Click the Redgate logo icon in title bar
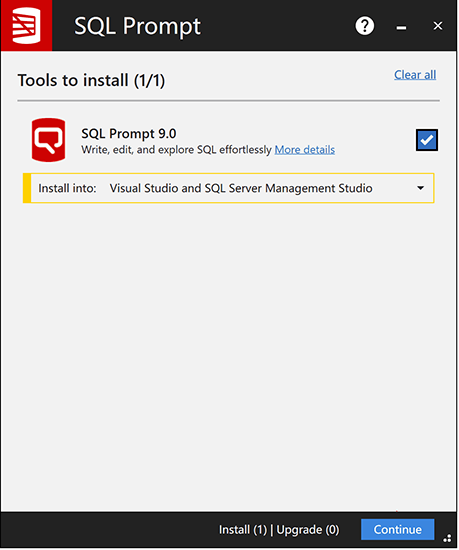The height and width of the screenshot is (550, 459). pos(26,26)
